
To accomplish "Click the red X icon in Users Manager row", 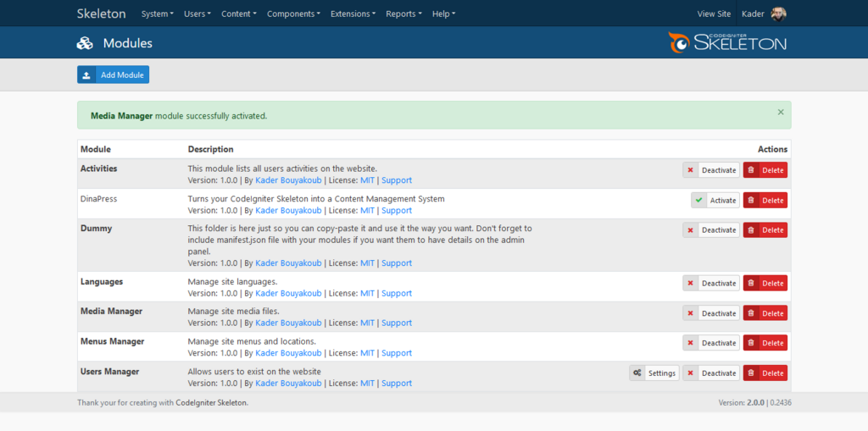I will tap(690, 373).
